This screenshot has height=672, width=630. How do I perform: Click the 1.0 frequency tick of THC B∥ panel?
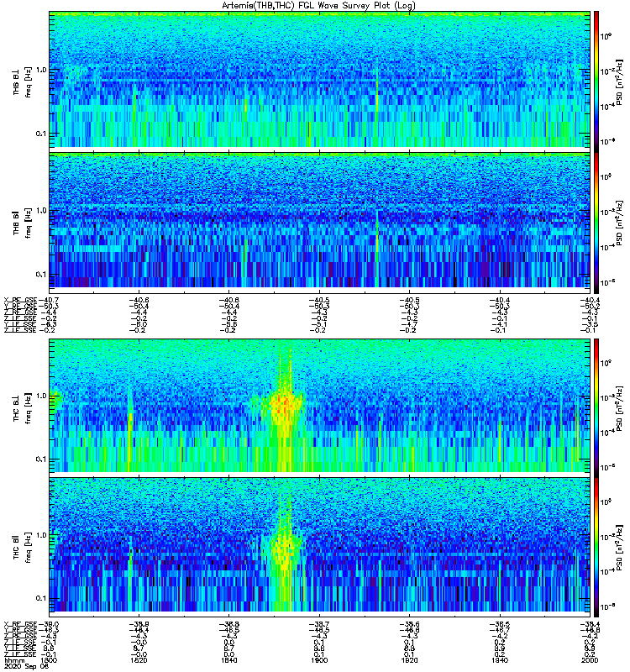click(41, 535)
